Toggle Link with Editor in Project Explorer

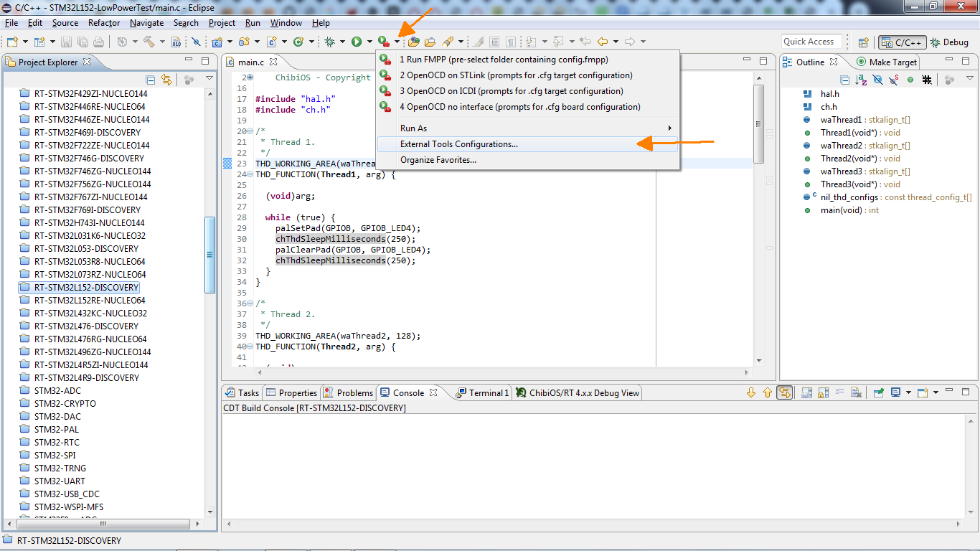[x=166, y=80]
